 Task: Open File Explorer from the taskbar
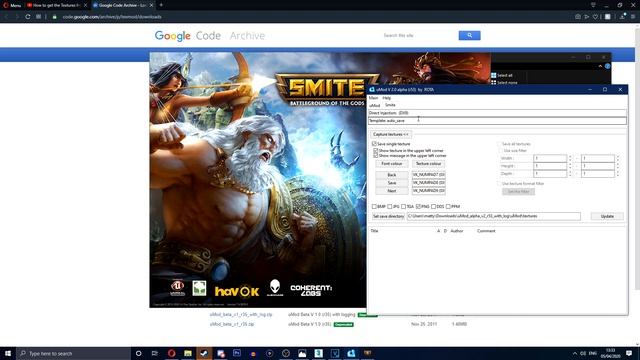[x=188, y=353]
